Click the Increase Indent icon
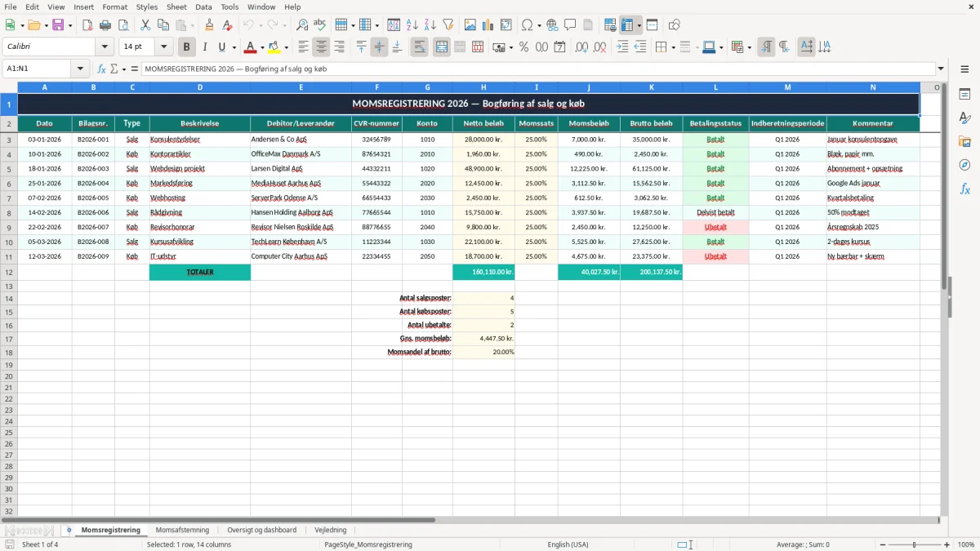The height and width of the screenshot is (551, 980). pos(622,47)
